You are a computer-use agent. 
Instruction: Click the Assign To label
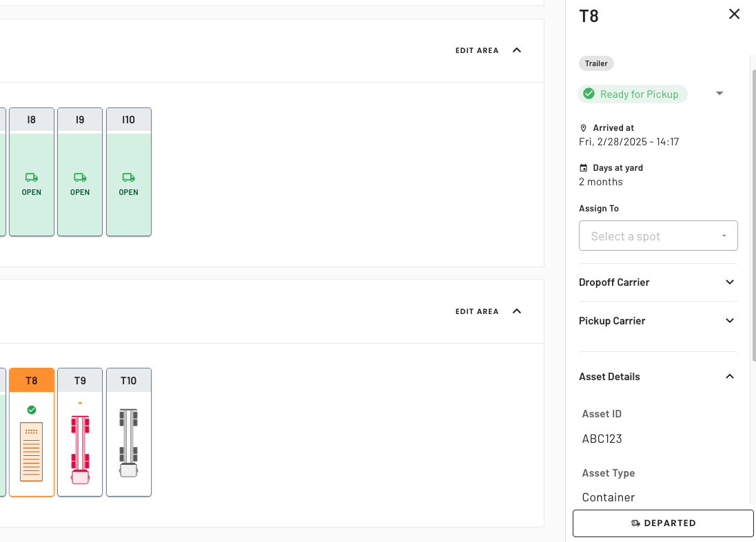click(599, 208)
